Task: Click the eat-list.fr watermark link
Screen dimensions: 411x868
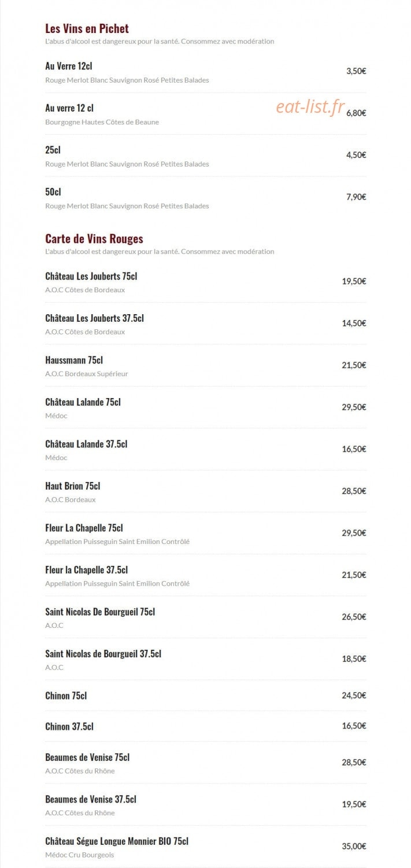Action: click(310, 106)
